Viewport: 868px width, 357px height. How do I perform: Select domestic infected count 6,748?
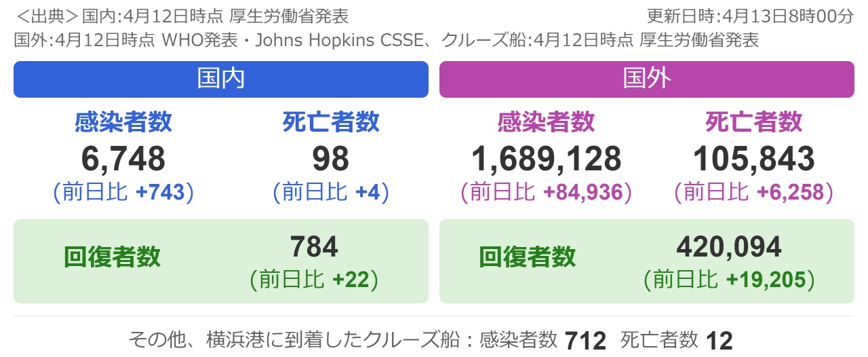pyautogui.click(x=123, y=159)
